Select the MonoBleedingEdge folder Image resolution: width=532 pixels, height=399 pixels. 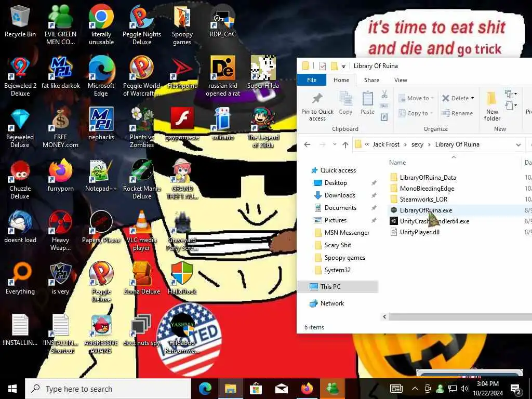(x=427, y=189)
